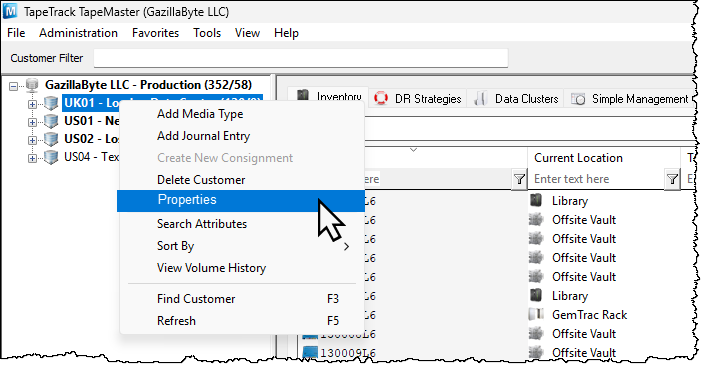Open the Help menu

286,33
